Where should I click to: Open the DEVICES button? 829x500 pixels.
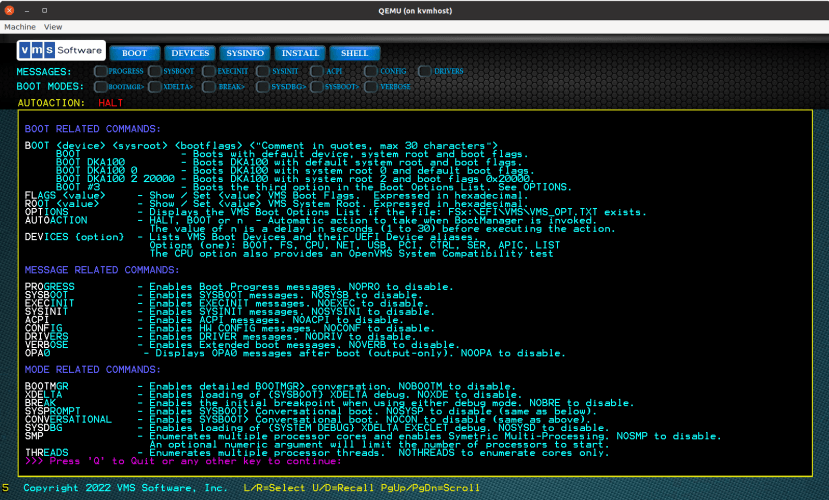coord(190,53)
